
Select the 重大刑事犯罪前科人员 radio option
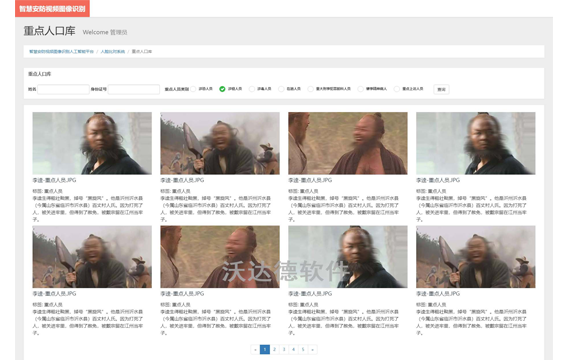(310, 89)
